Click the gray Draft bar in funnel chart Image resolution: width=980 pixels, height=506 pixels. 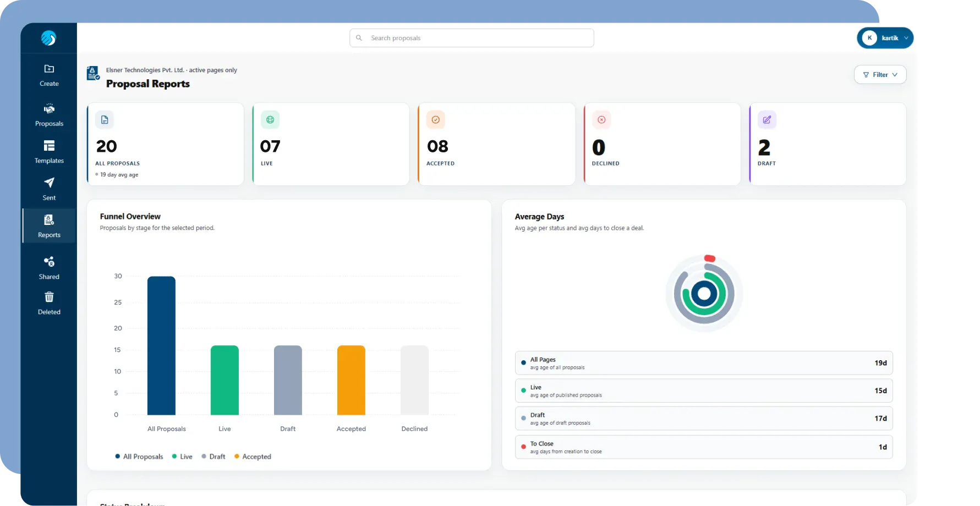pyautogui.click(x=288, y=380)
